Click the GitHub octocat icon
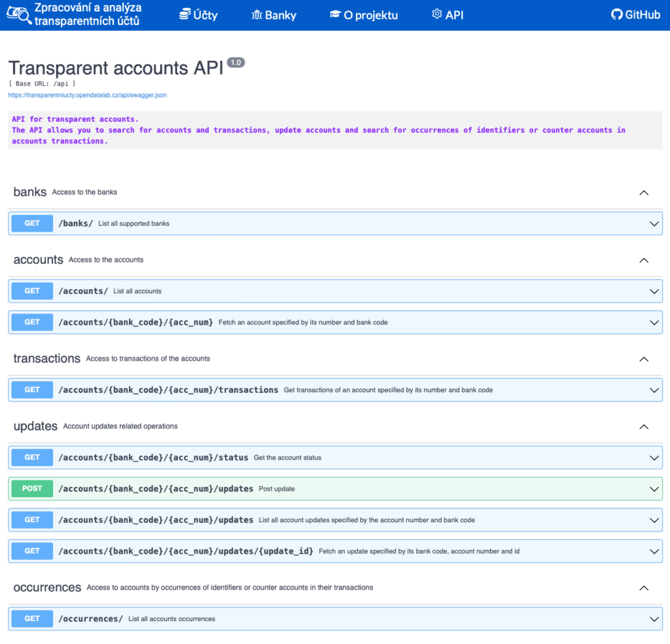 (x=616, y=14)
